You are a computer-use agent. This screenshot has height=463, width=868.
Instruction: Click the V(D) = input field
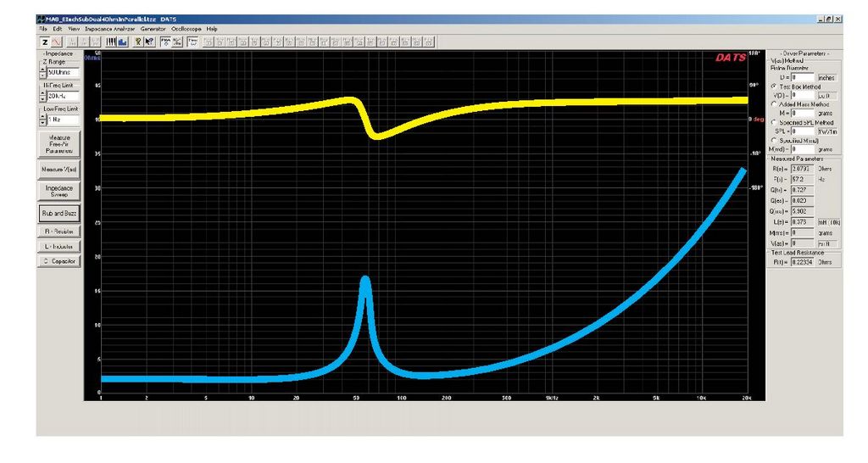[802, 96]
